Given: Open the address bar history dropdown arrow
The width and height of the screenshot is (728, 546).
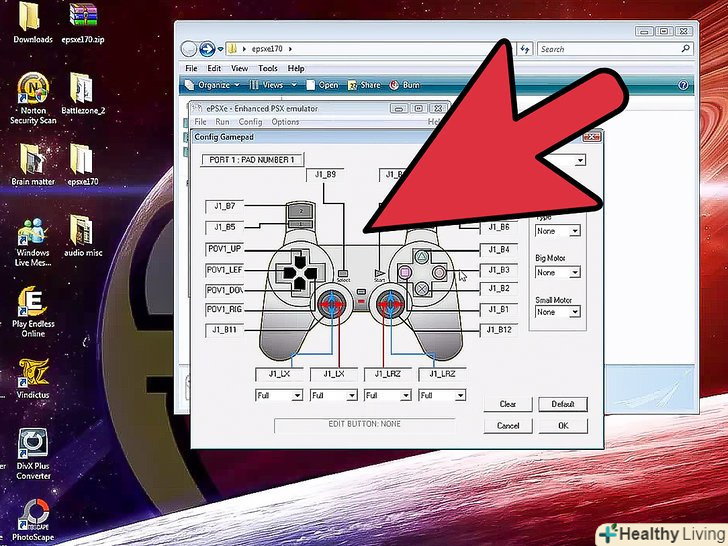Looking at the screenshot, I should (221, 49).
